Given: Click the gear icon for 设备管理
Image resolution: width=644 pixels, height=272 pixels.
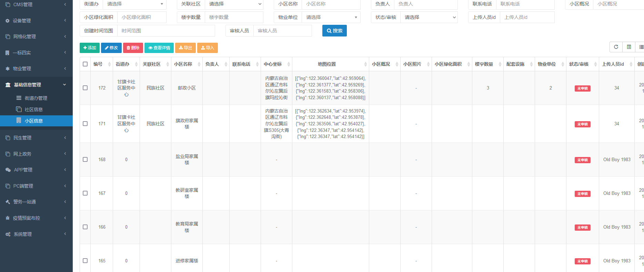Looking at the screenshot, I should [x=8, y=21].
